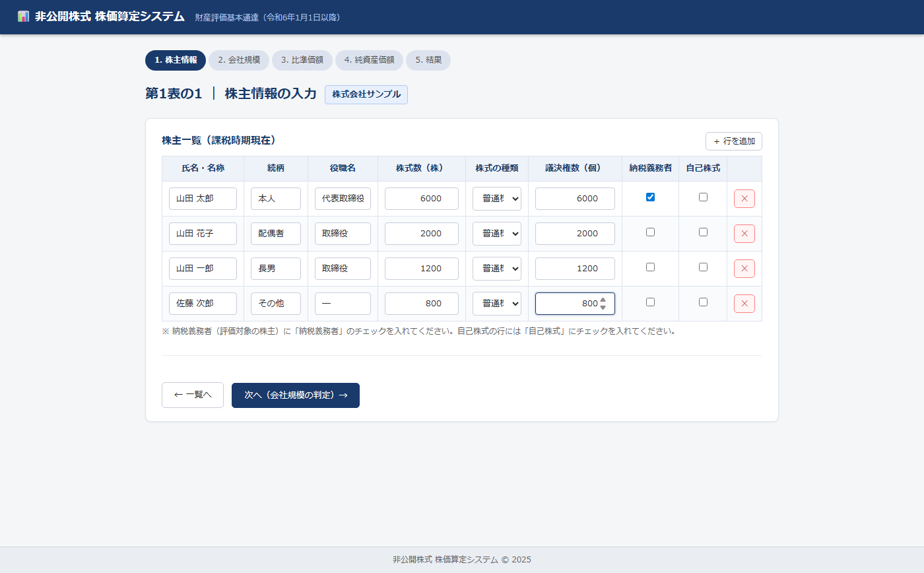Proceed with 次へ（会社規模の判定）button
The image size is (924, 573).
tap(296, 395)
